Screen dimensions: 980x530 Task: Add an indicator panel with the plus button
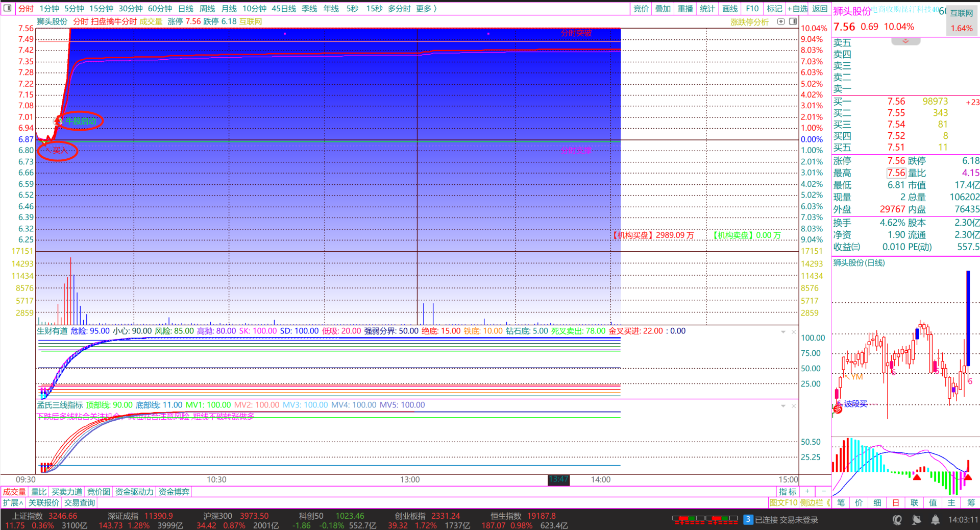(807, 491)
